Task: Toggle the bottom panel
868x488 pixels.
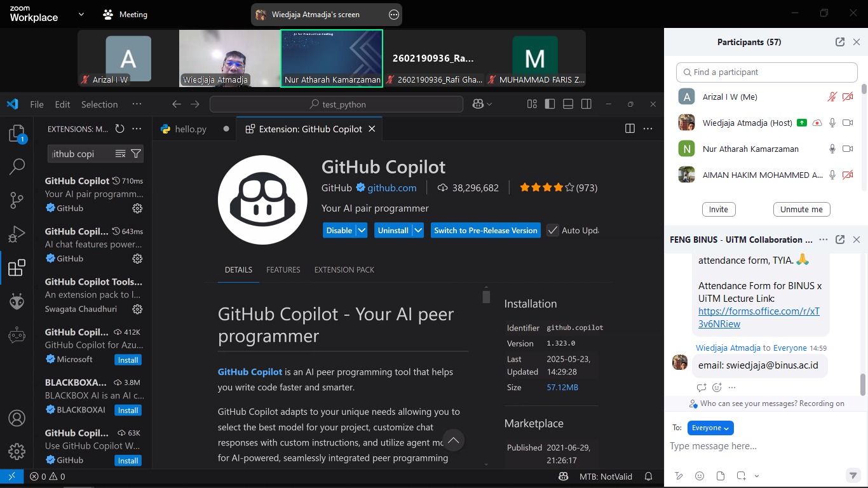Action: click(x=568, y=104)
